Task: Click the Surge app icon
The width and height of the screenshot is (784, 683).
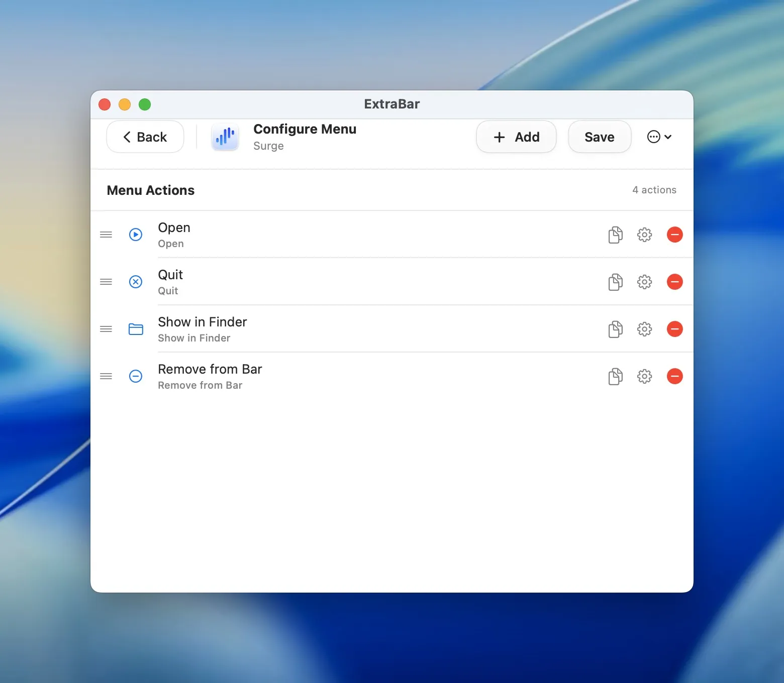Action: (225, 137)
